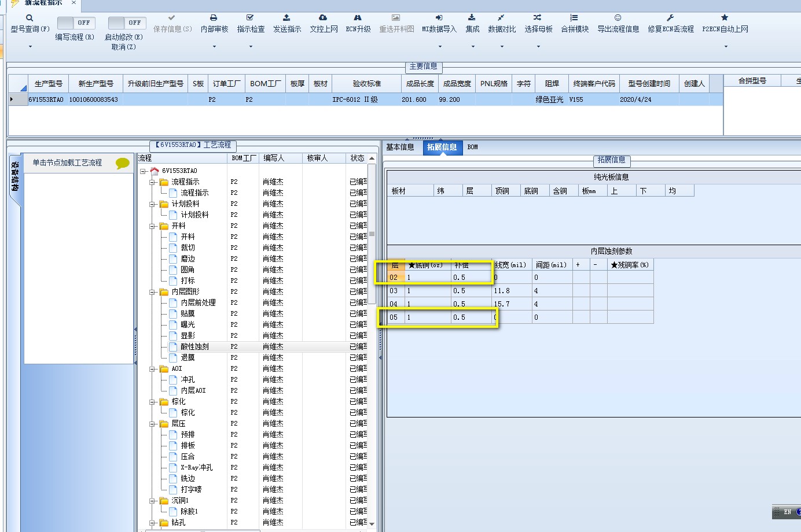The height and width of the screenshot is (532, 801).
Task: Select 贴膜 step in tree
Action: 188,313
